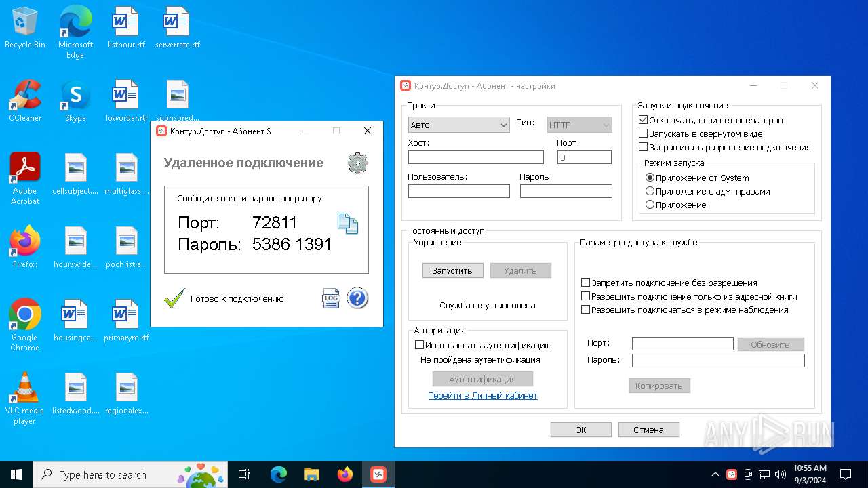Open listedwood image file on desktop
This screenshot has width=868, height=488.
pos(75,394)
